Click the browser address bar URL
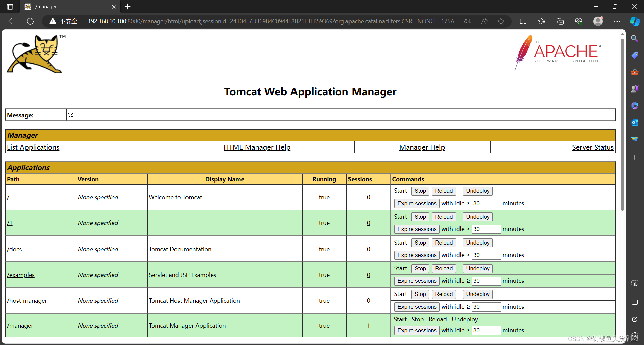Image resolution: width=644 pixels, height=345 pixels. 273,21
